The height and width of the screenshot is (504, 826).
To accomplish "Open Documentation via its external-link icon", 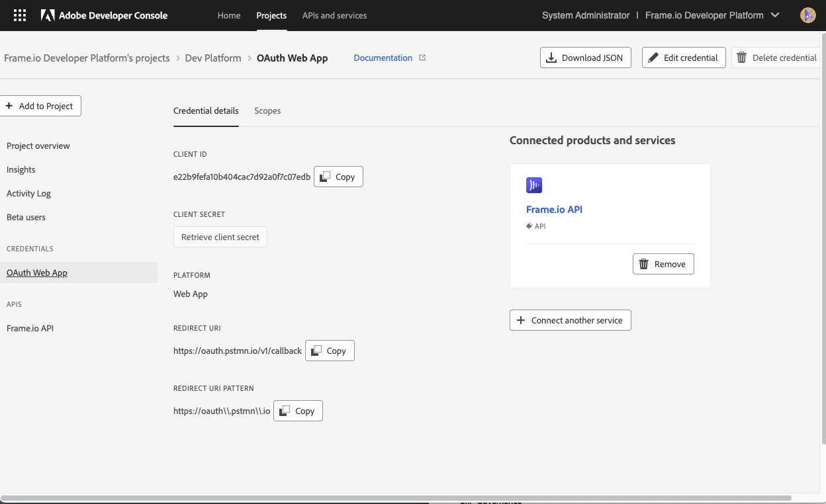I will [x=422, y=58].
